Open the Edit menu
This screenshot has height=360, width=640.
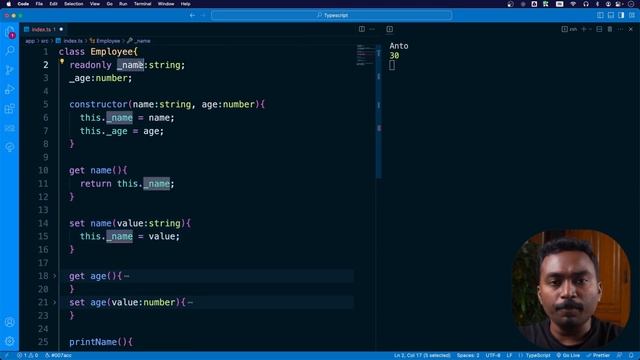[x=53, y=4]
